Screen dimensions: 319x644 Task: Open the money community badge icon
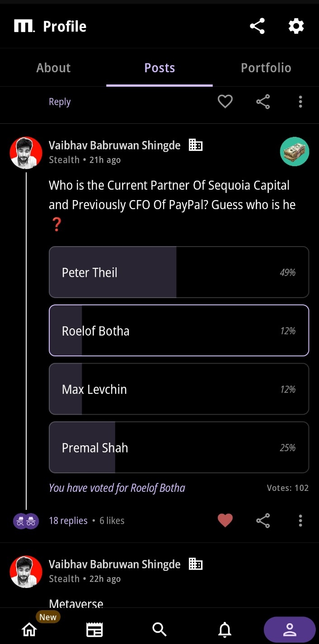(x=294, y=152)
